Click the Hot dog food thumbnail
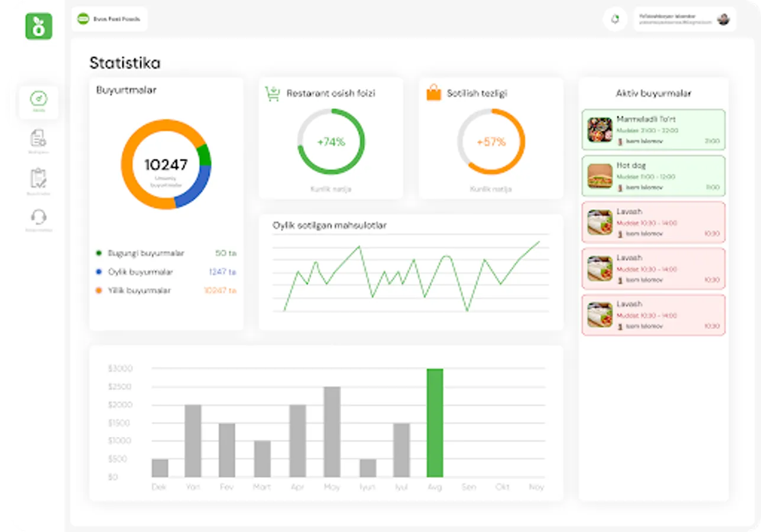Screen dimensions: 761x532 click(x=600, y=176)
